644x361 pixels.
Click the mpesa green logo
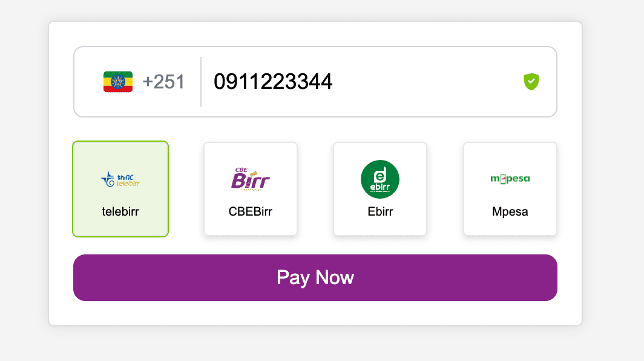pos(510,179)
